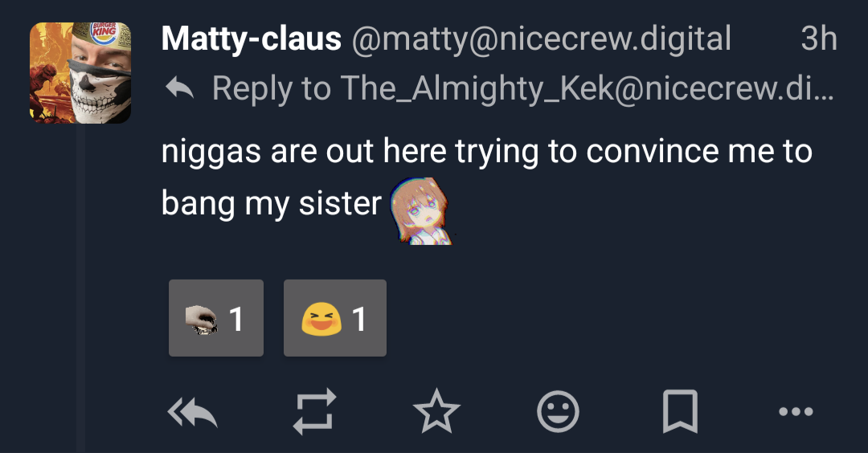Click the Burger King crown in the avatar

104,33
